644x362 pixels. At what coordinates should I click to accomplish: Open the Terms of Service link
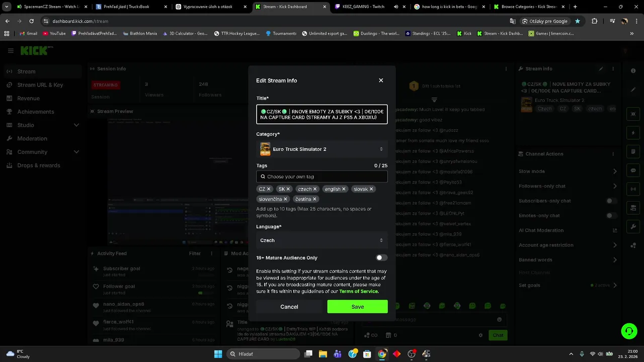pyautogui.click(x=359, y=291)
